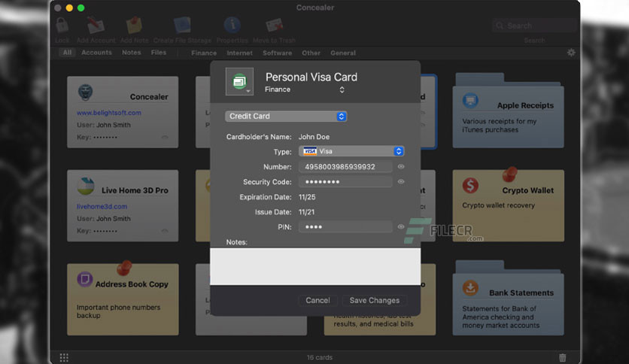
Task: Select the Finance category tab
Action: (204, 53)
